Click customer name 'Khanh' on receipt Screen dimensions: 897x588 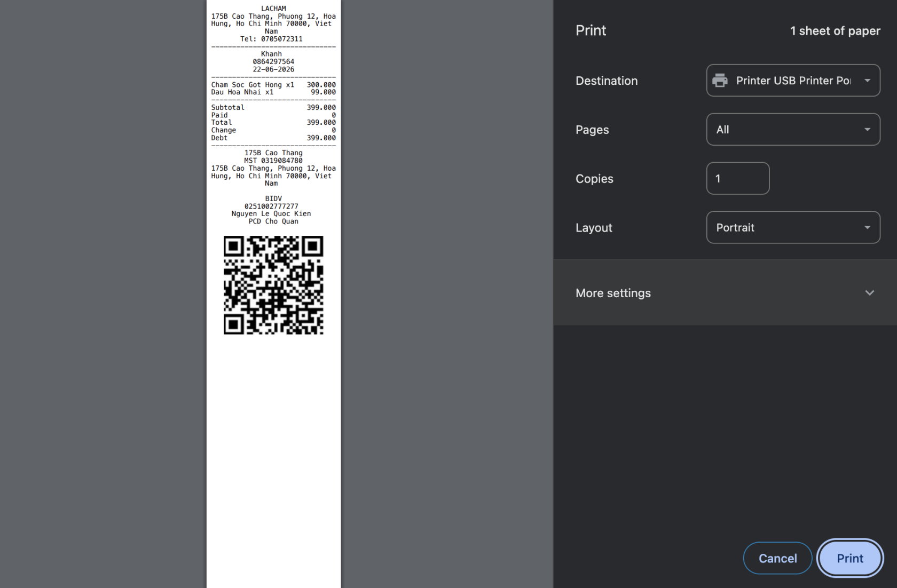(x=271, y=54)
